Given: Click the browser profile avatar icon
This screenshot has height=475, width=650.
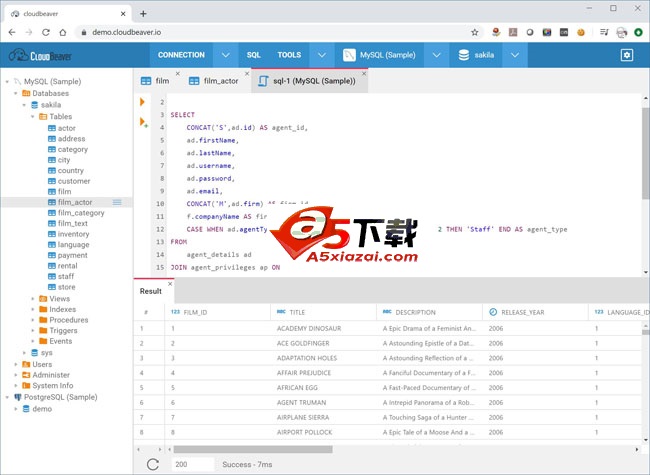Looking at the screenshot, I should 621,32.
